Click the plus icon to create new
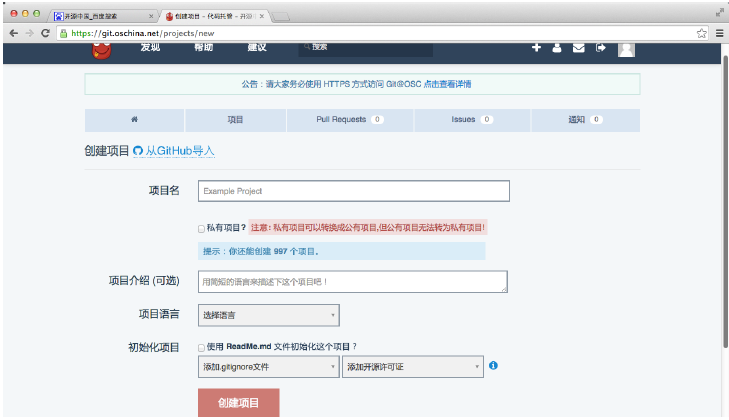Viewport: 729px width, 420px height. (536, 48)
